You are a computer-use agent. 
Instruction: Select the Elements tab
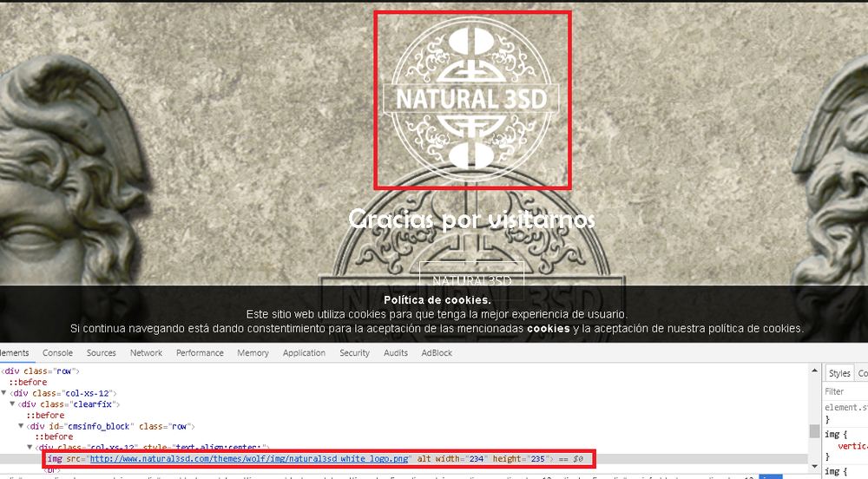tap(15, 353)
